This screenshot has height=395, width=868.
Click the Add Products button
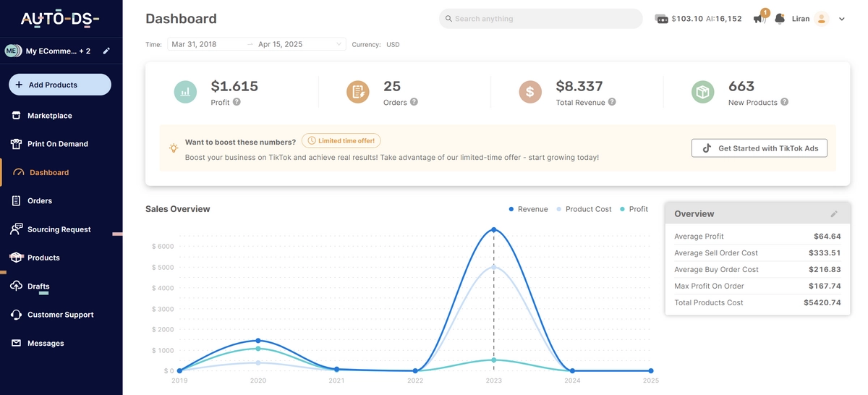pos(60,85)
